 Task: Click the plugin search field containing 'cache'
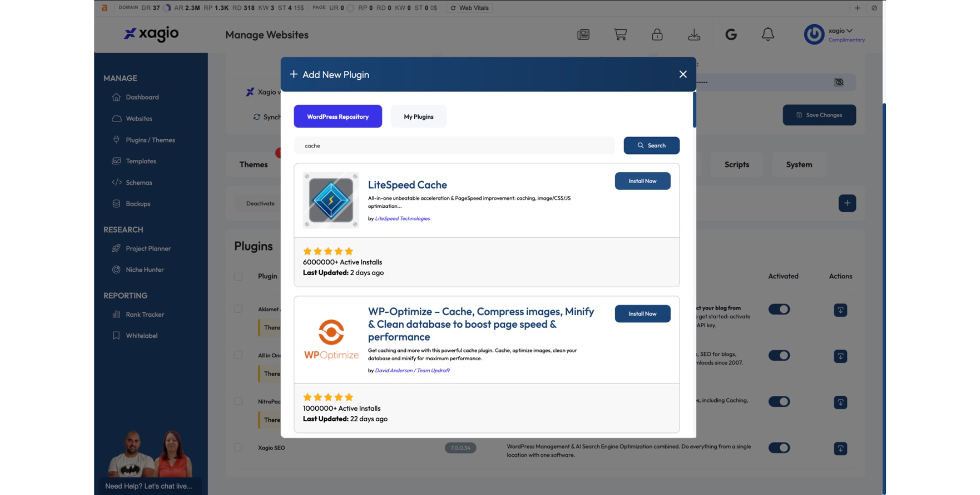[x=454, y=146]
